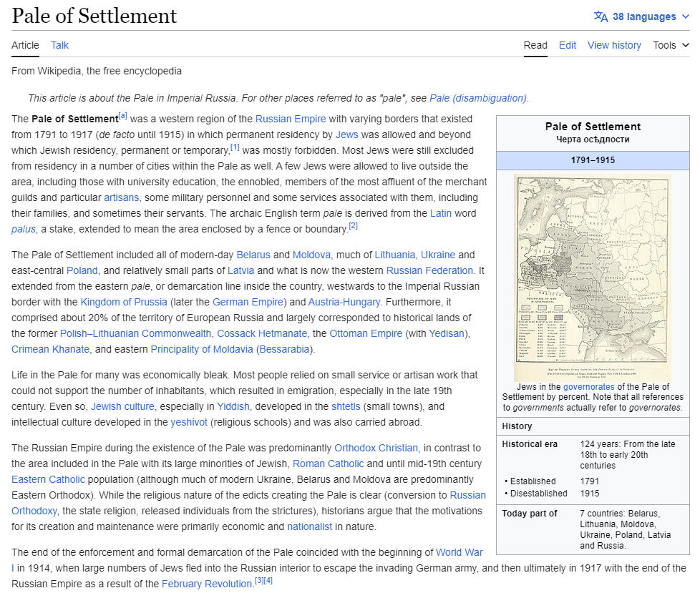Open the palus link
Screen dimensions: 700x598
[x=24, y=229]
